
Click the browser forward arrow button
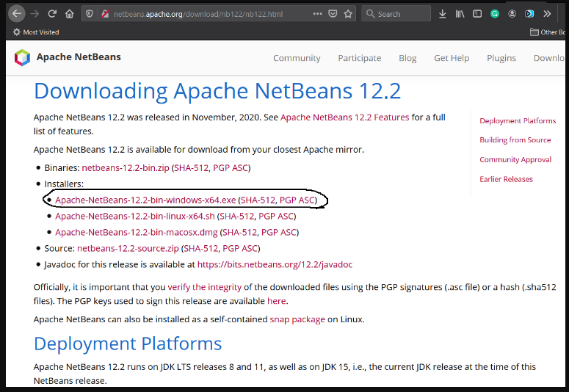pyautogui.click(x=35, y=14)
